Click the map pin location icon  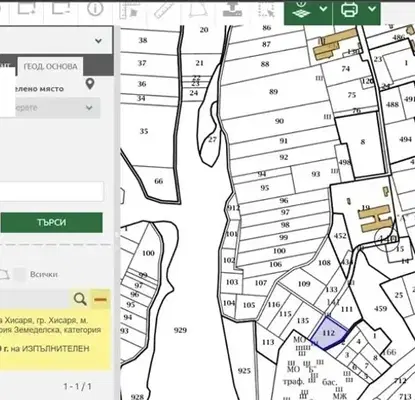coord(90,84)
